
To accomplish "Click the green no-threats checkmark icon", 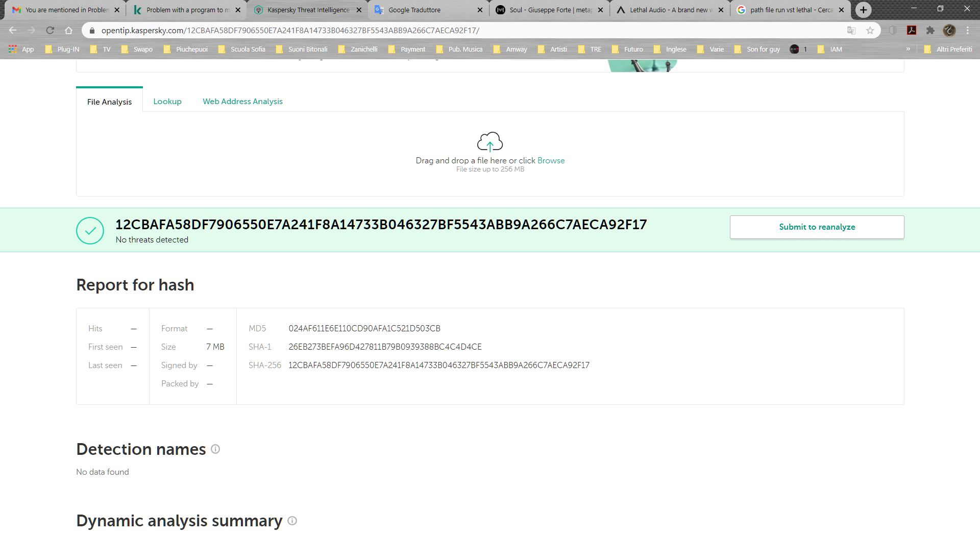I will (x=90, y=231).
